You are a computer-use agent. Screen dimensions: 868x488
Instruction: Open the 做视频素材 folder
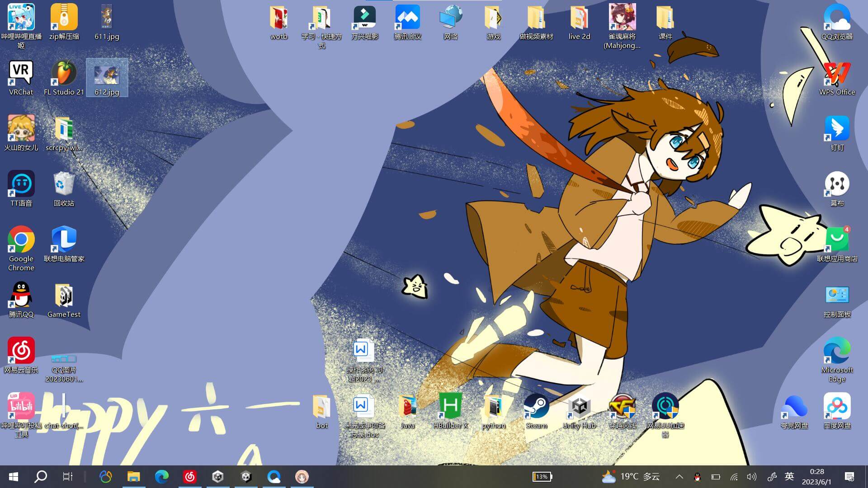[x=536, y=23]
